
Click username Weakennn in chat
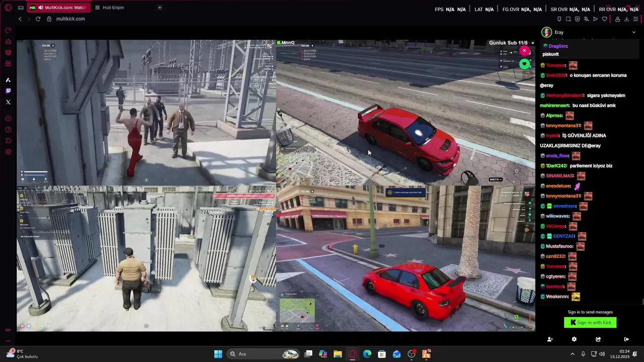pos(557,297)
